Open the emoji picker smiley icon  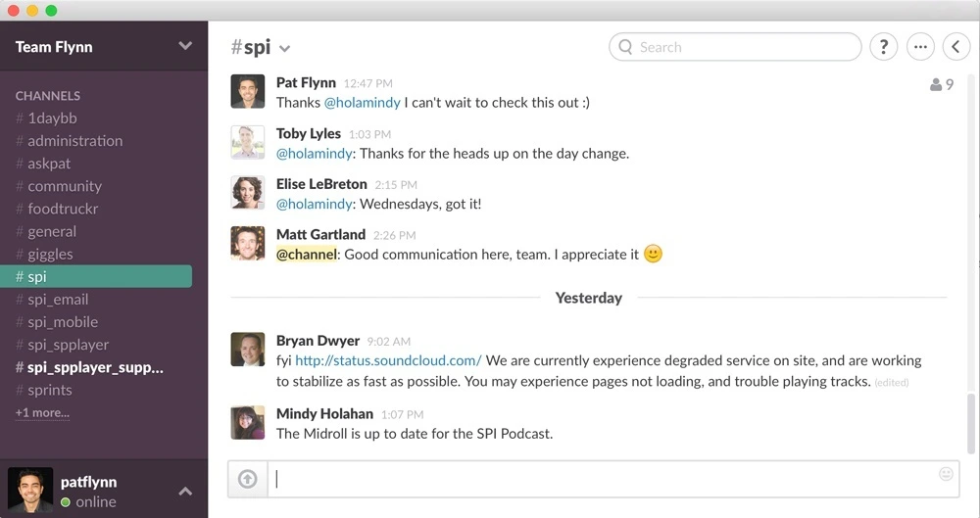[x=946, y=474]
